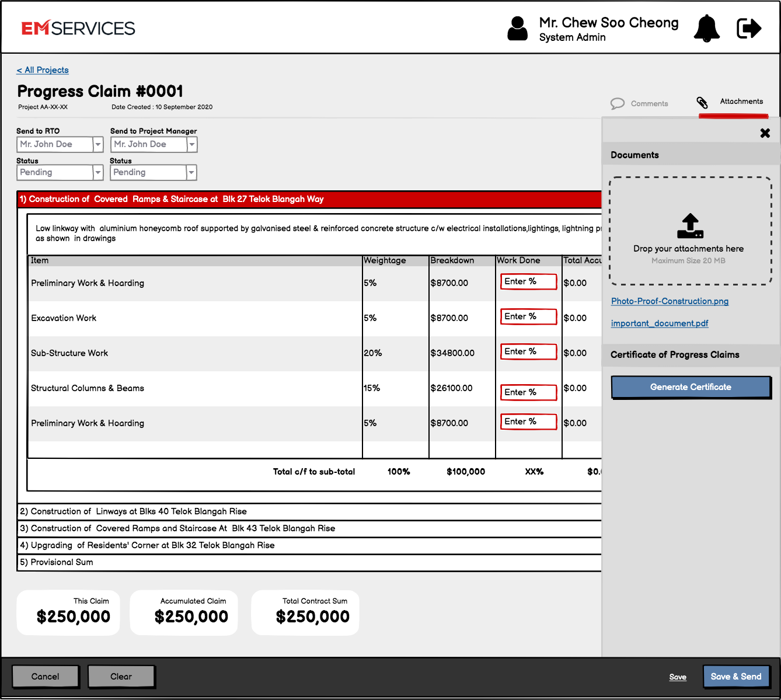Viewport: 781px width, 700px height.
Task: Click the This Claim summary card
Action: pos(68,612)
